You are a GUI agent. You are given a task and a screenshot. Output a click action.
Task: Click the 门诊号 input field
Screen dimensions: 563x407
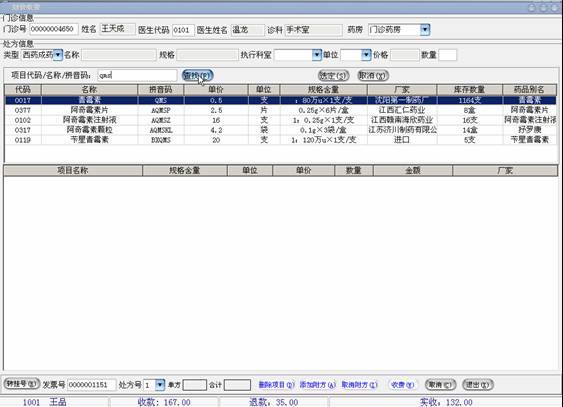(54, 29)
